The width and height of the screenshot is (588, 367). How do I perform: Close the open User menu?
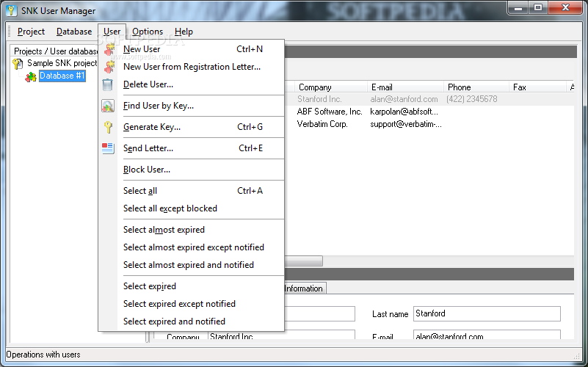click(112, 32)
